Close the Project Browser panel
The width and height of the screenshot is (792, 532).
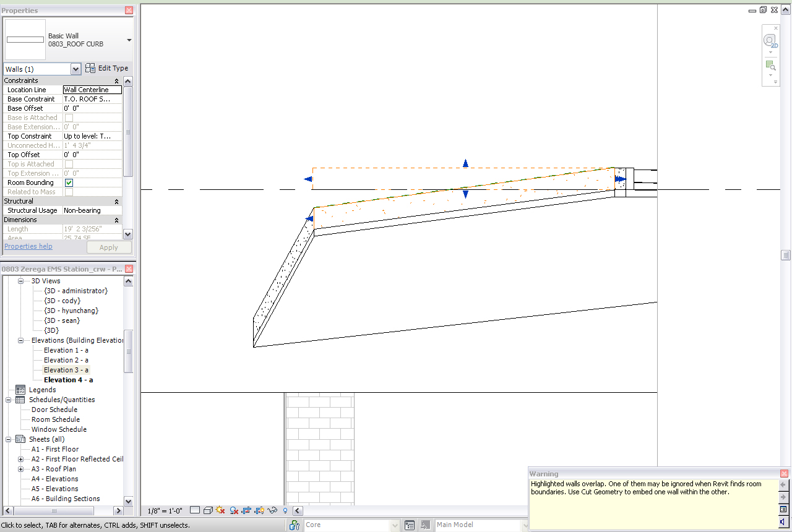(x=129, y=269)
